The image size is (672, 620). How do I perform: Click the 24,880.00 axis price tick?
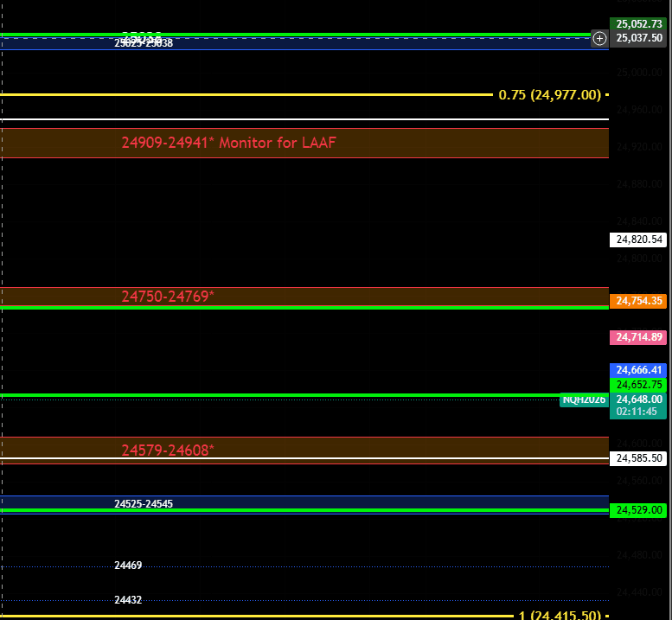point(639,184)
